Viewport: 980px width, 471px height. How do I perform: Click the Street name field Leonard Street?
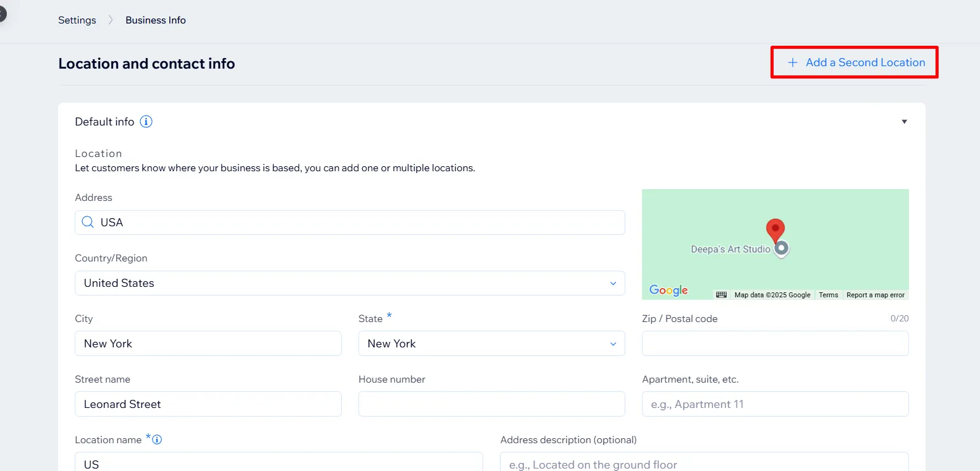point(208,404)
